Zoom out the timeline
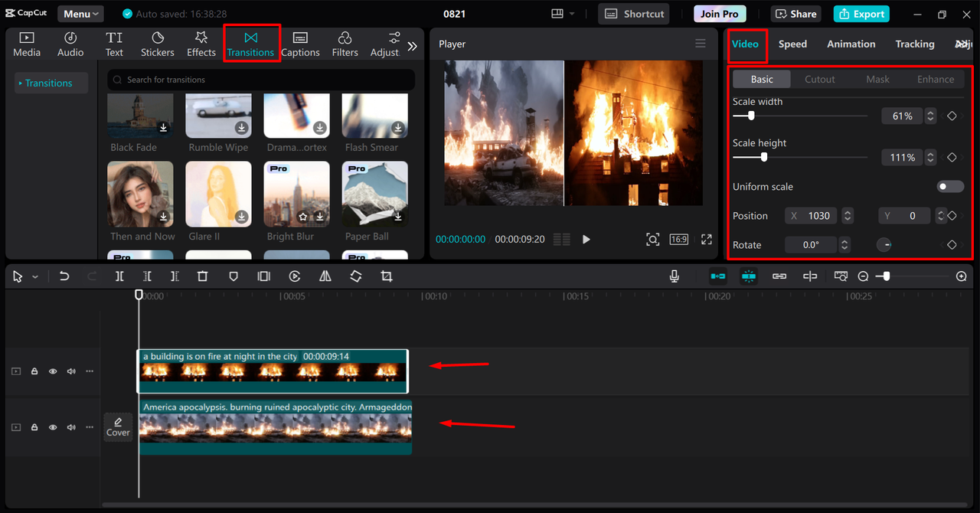 coord(863,276)
